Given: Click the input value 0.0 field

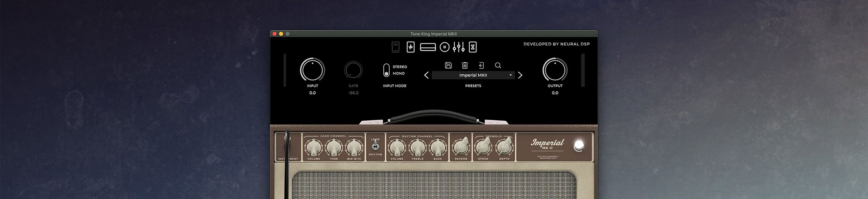Looking at the screenshot, I should click(x=312, y=93).
